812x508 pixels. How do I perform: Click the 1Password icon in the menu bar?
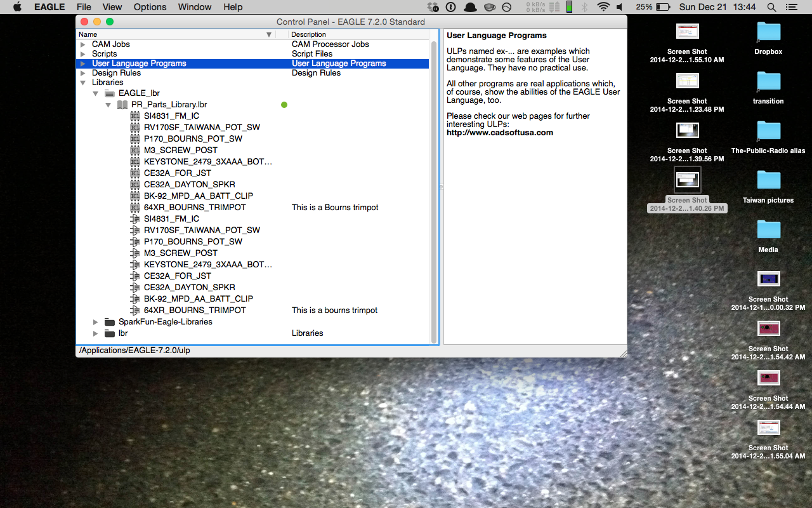tap(451, 7)
